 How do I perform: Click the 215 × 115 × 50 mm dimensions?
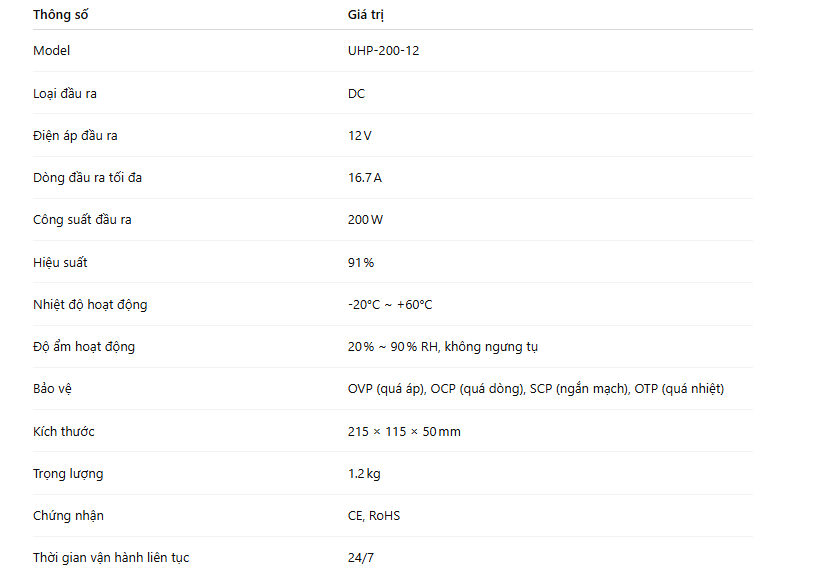pos(404,431)
